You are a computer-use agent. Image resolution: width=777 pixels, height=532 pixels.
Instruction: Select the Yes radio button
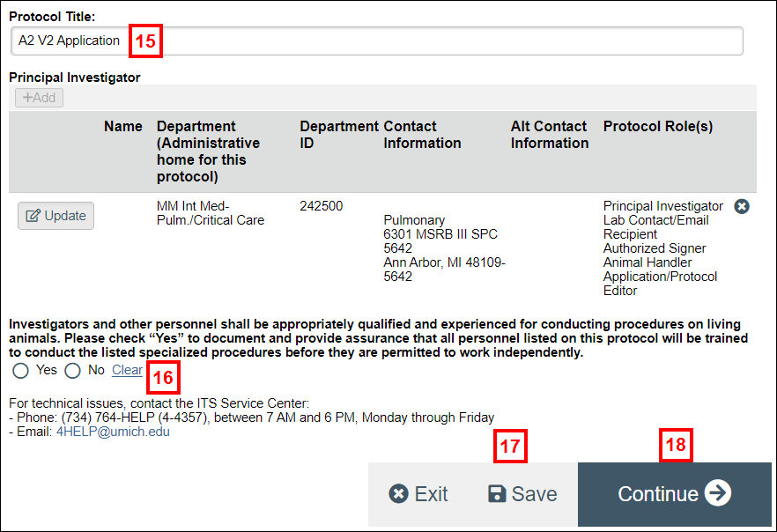pyautogui.click(x=21, y=371)
